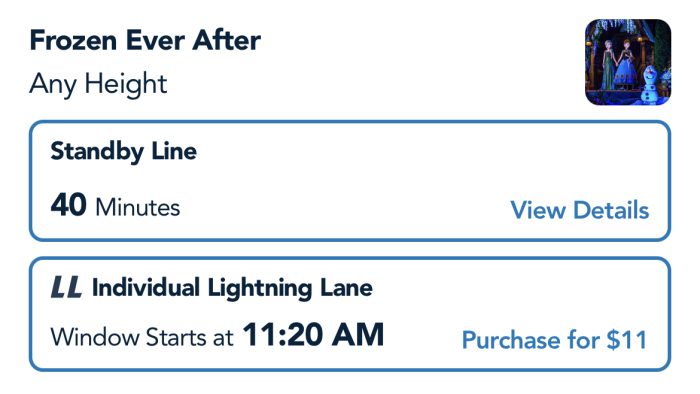Tap the 11:20 AM window time
700x394 pixels.
(x=313, y=335)
